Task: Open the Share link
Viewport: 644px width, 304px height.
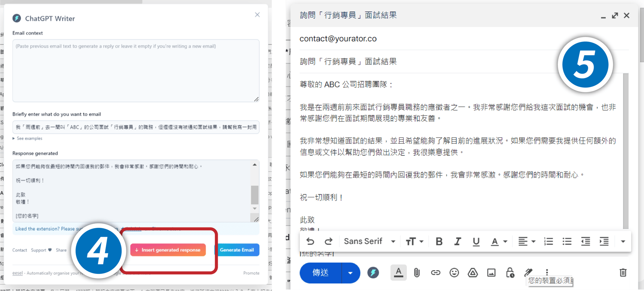Action: coord(61,250)
